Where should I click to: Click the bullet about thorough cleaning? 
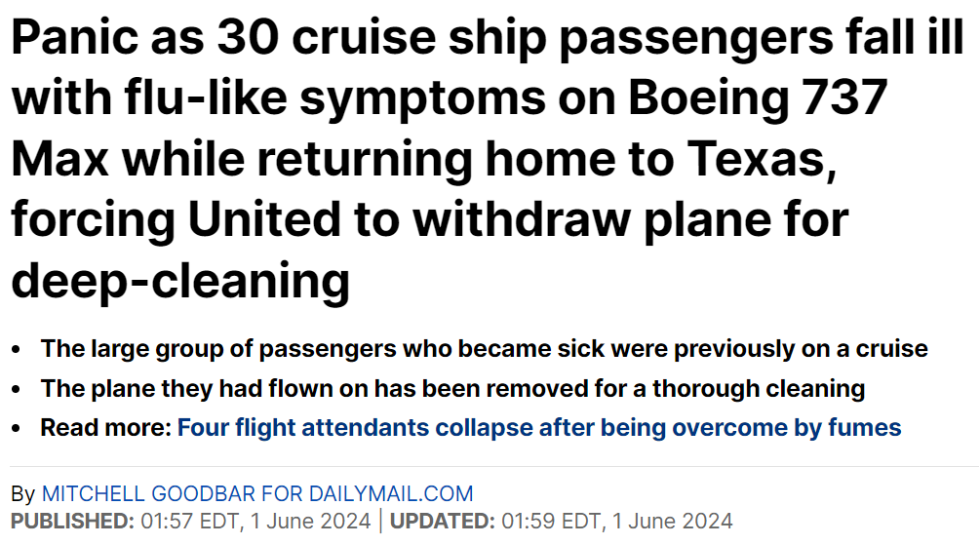pyautogui.click(x=452, y=388)
